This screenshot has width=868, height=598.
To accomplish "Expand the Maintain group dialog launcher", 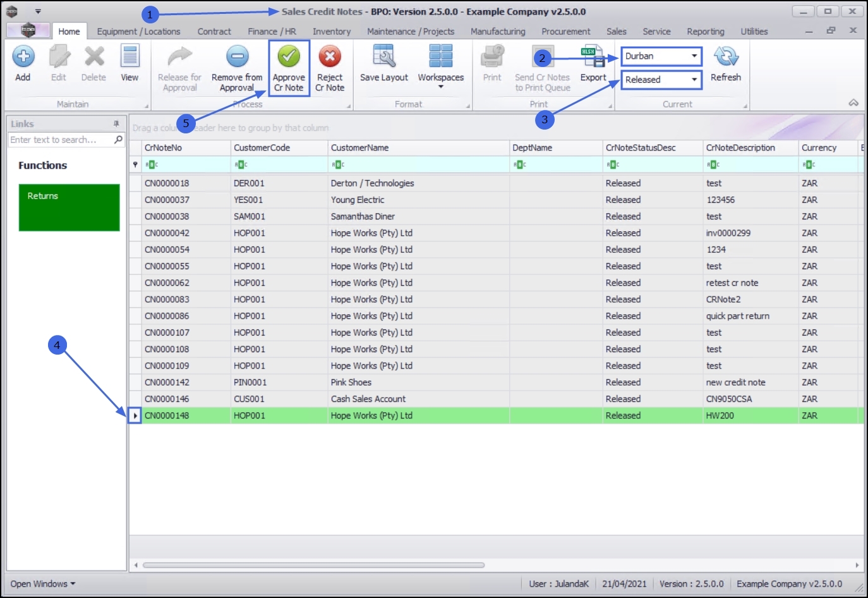I will [147, 106].
